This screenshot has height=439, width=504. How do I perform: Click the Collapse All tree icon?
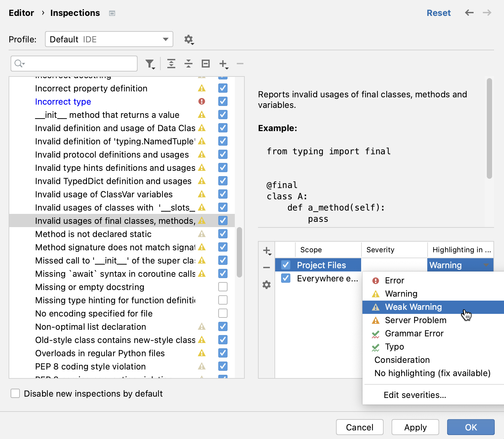189,64
